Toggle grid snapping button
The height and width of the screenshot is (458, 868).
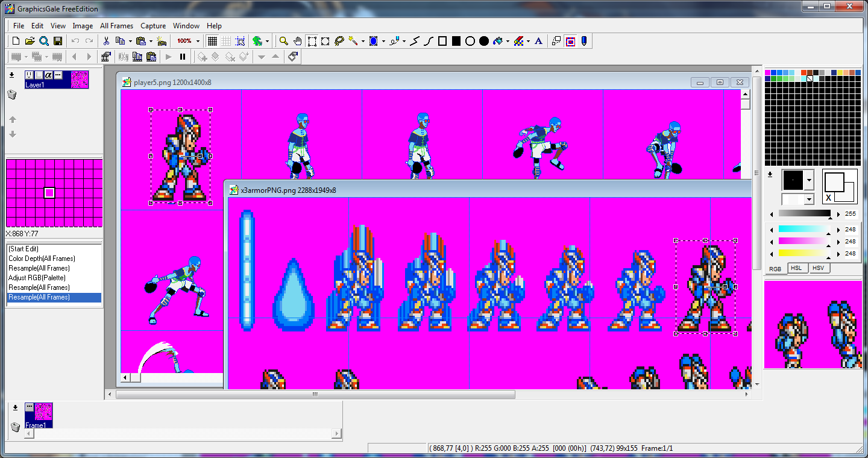pyautogui.click(x=240, y=41)
